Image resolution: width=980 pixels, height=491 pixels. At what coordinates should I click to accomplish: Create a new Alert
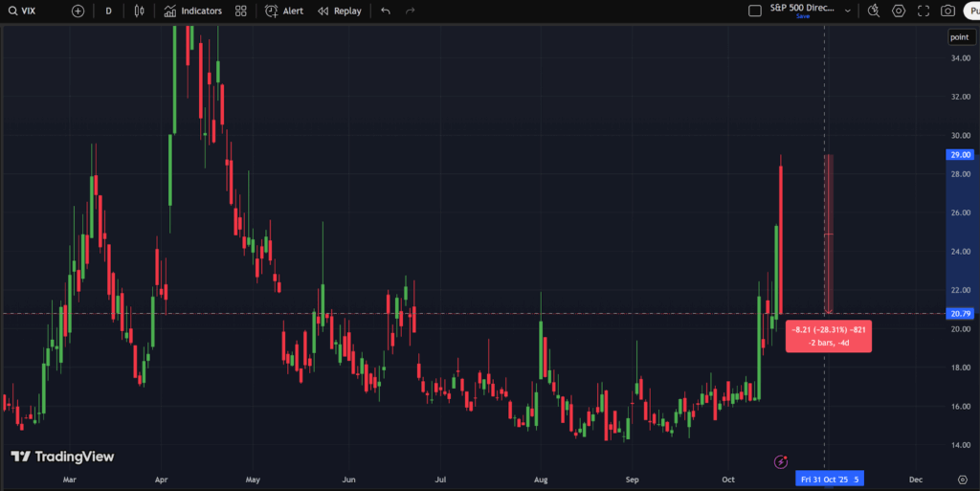click(284, 11)
